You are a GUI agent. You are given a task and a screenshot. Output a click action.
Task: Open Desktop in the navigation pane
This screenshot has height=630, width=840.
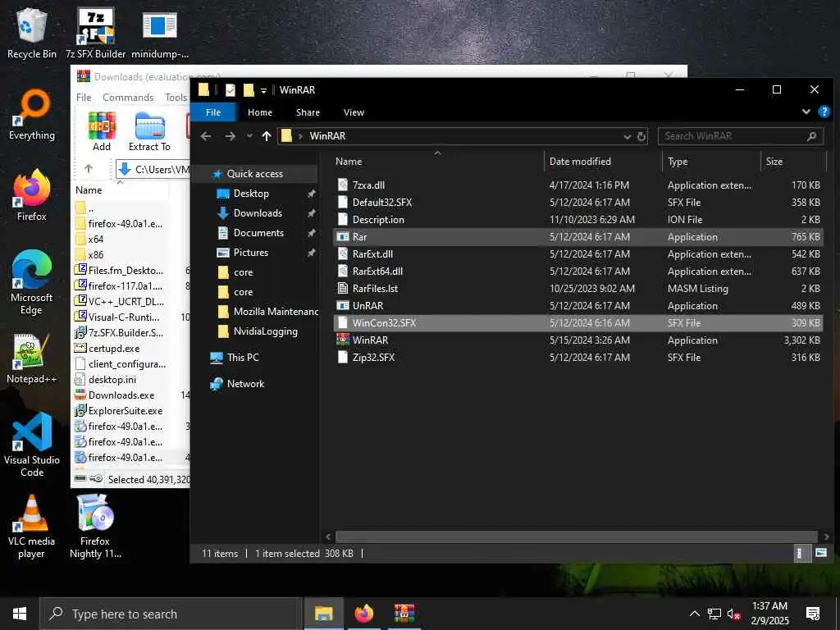(251, 194)
